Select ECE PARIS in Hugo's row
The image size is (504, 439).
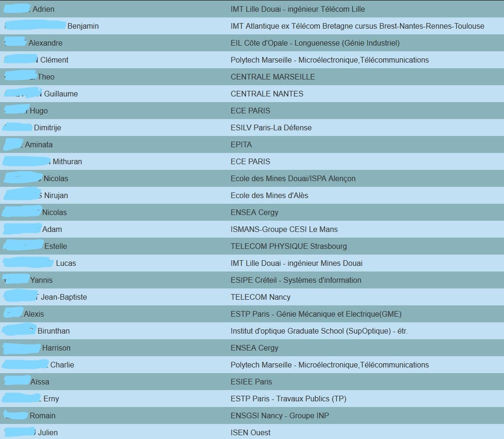[250, 111]
